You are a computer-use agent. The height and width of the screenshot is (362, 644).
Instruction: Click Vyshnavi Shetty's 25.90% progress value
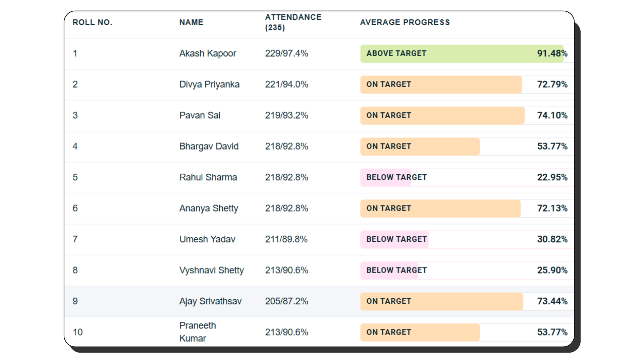[552, 270]
